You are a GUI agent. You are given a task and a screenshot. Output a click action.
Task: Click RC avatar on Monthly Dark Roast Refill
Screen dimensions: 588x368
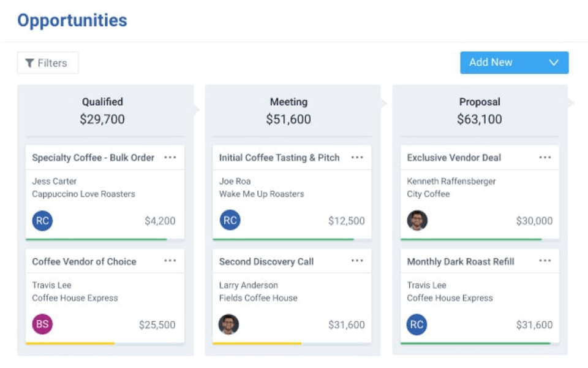pos(417,324)
